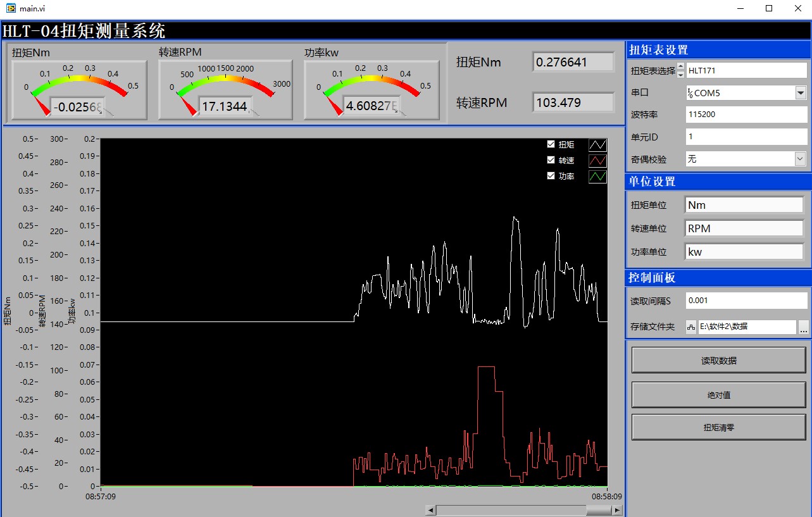Viewport: 812px width, 517px height.
Task: Click the red 转速 plot legend icon
Action: coord(597,161)
